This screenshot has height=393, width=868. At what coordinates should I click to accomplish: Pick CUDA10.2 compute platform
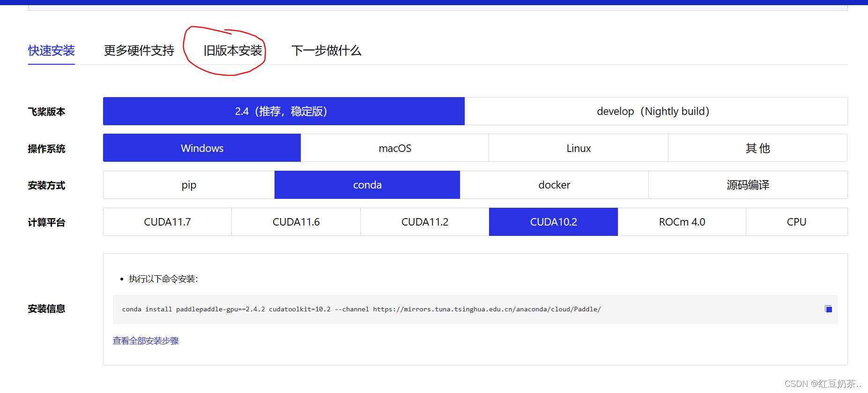553,222
